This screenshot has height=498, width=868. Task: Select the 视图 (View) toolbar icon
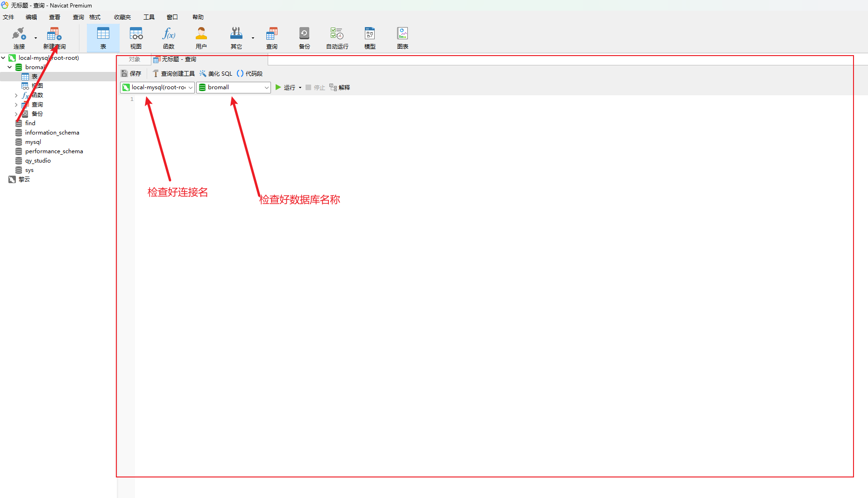pyautogui.click(x=136, y=38)
